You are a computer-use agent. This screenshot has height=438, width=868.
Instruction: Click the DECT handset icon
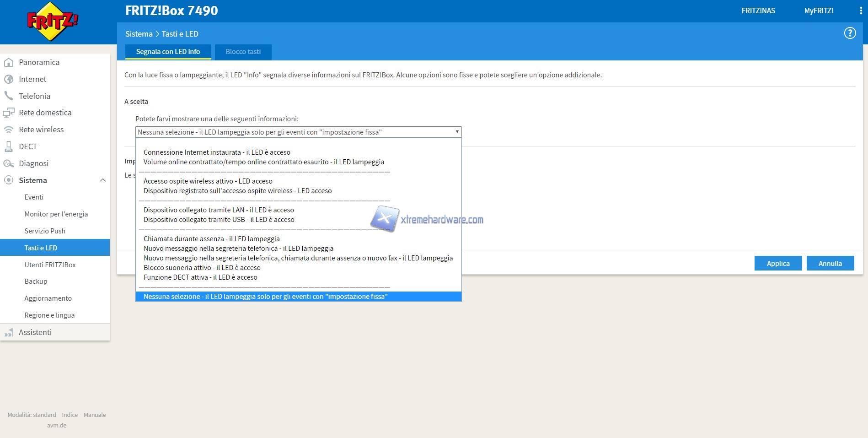click(x=9, y=146)
